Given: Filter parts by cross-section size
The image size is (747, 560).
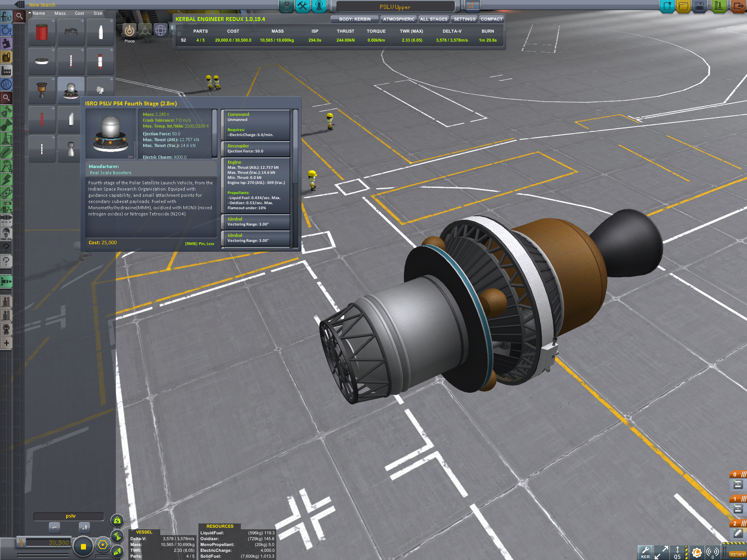Looking at the screenshot, I should [6, 30].
